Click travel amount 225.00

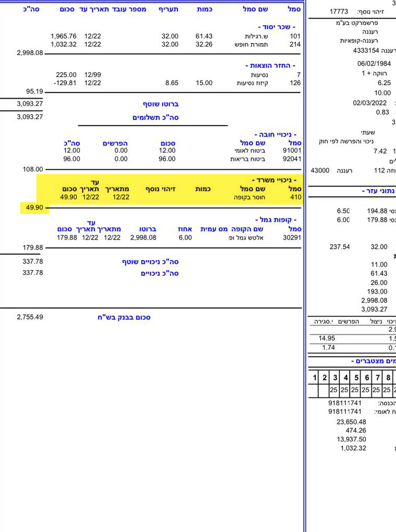tap(66, 75)
